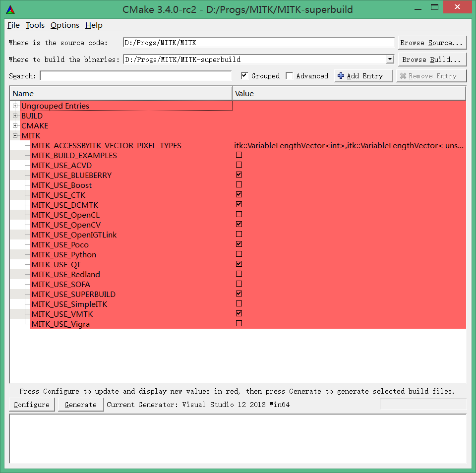Click the Value column header
The width and height of the screenshot is (476, 473).
349,94
